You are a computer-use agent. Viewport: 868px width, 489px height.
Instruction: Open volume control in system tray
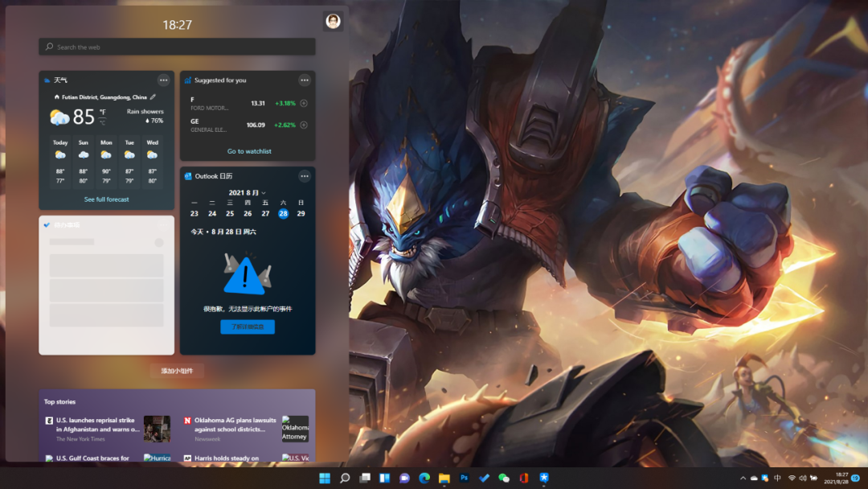[x=803, y=478]
